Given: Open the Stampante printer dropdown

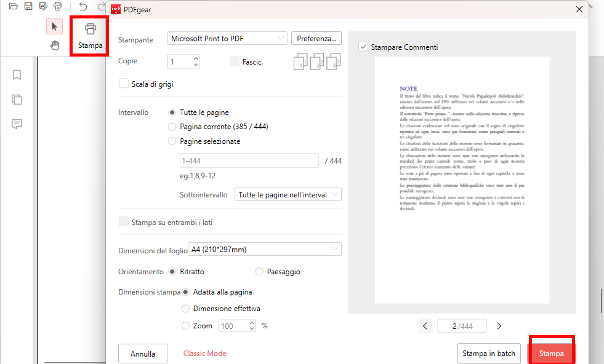Looking at the screenshot, I should pos(227,38).
